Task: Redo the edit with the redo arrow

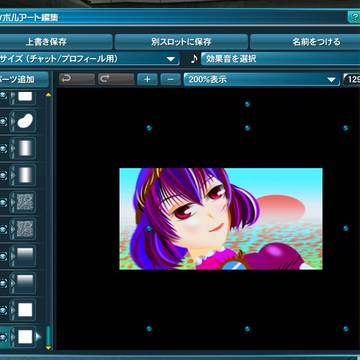Action: (116, 80)
